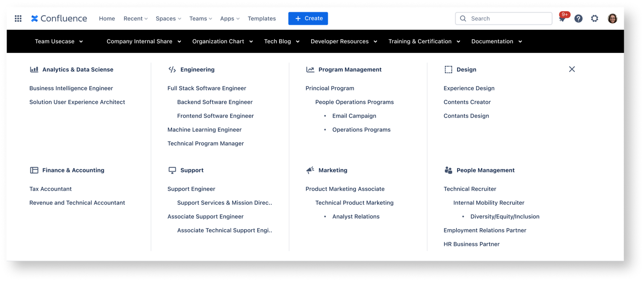
Task: Open Frontend Software Engineer link
Action: coord(215,116)
